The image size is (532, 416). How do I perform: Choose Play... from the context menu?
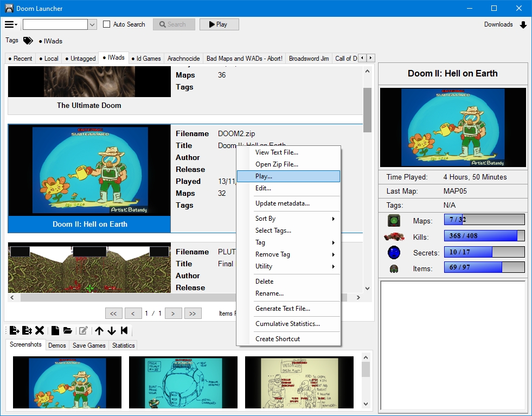click(x=288, y=176)
